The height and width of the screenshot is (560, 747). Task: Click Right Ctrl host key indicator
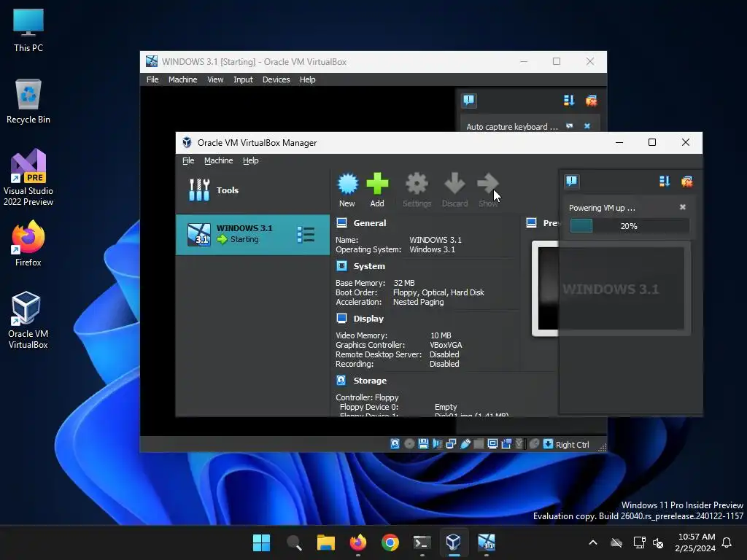pyautogui.click(x=572, y=444)
